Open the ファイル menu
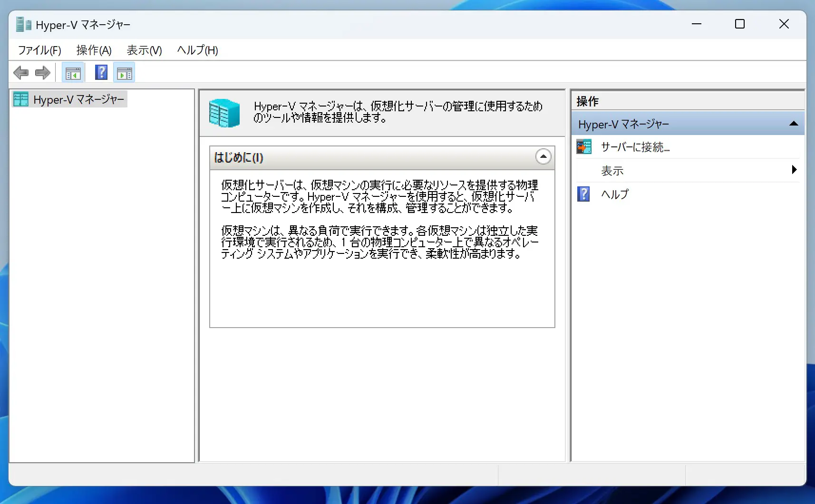Image resolution: width=815 pixels, height=504 pixels. pos(39,50)
